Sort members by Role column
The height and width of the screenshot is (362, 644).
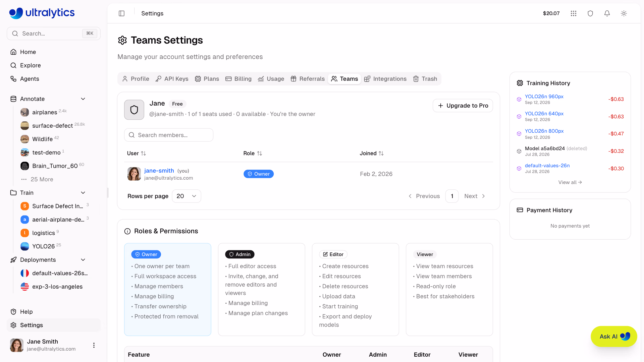tap(253, 153)
